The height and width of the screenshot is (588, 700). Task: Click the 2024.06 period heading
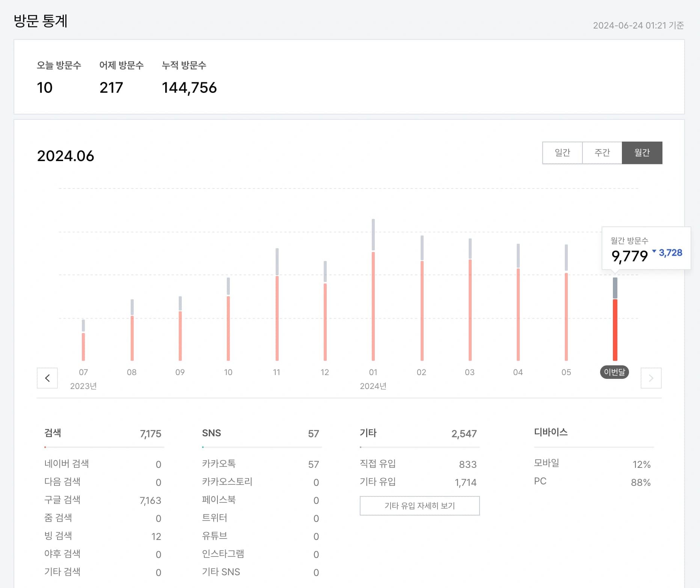tap(65, 156)
